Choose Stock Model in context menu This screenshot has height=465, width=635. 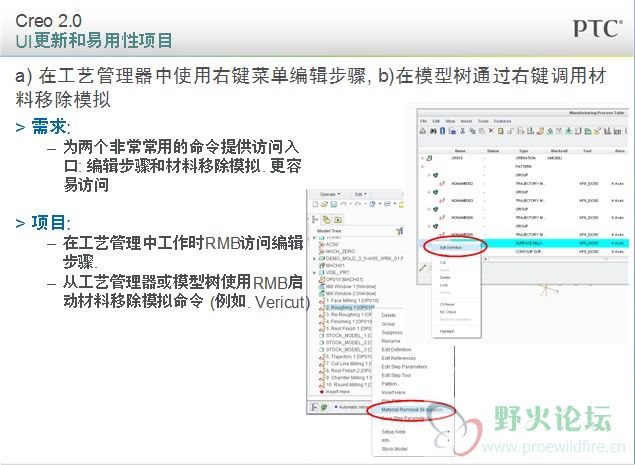pos(394,449)
